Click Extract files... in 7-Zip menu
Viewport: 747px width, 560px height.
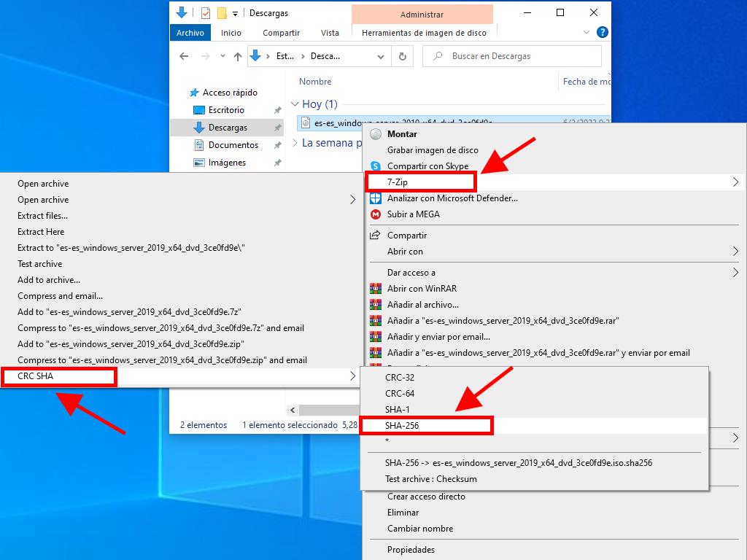click(180, 216)
